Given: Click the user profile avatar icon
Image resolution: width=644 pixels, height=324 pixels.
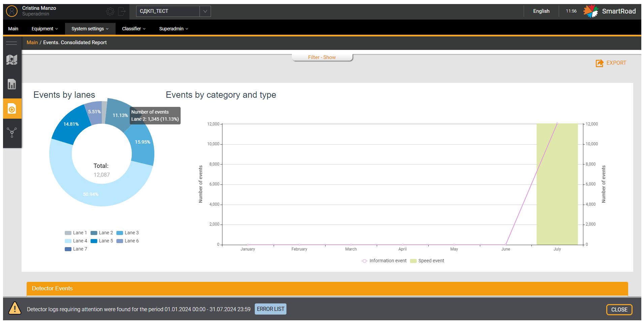Looking at the screenshot, I should [12, 11].
